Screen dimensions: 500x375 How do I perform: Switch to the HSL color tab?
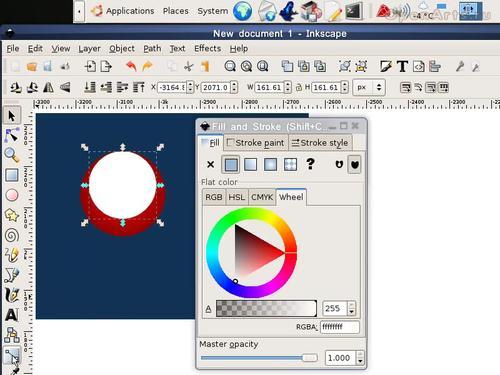pyautogui.click(x=236, y=197)
